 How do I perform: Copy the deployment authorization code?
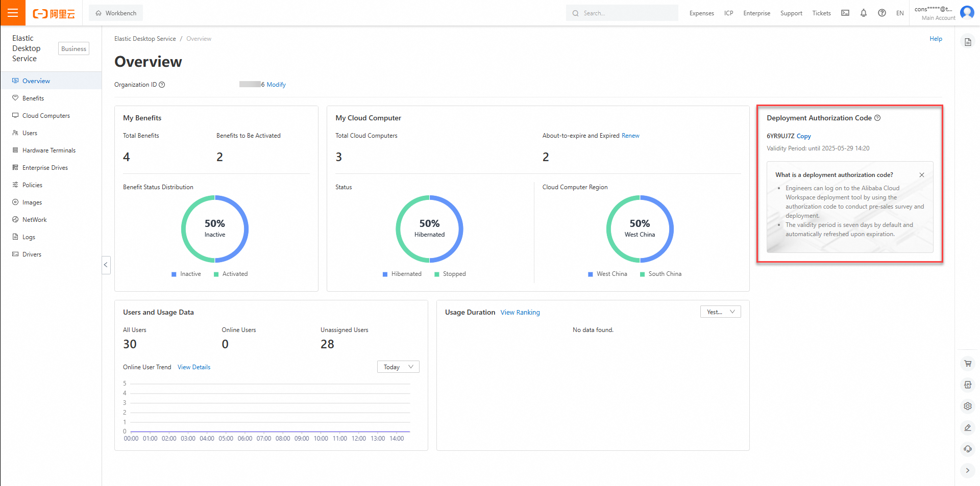(803, 136)
